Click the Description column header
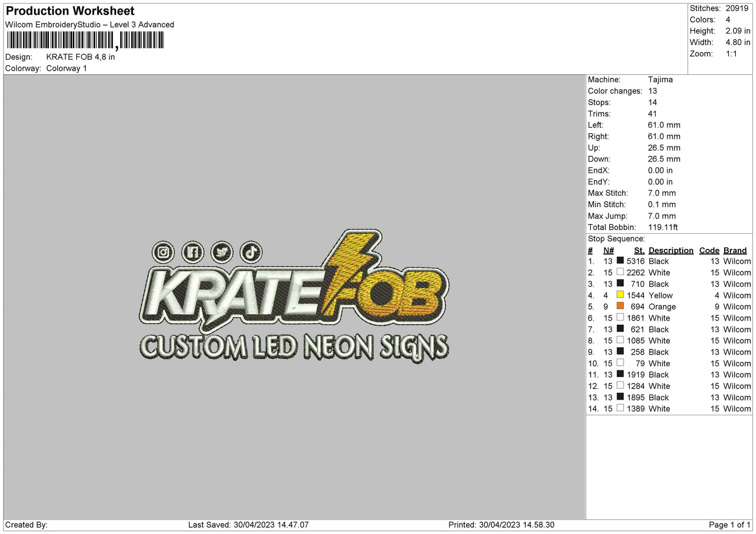 pyautogui.click(x=671, y=251)
